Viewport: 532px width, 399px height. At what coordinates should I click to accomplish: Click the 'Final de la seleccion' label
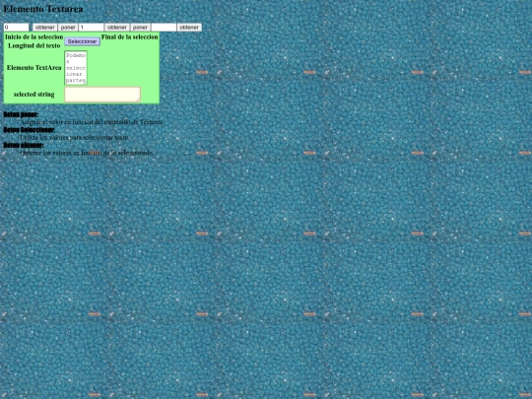click(130, 36)
